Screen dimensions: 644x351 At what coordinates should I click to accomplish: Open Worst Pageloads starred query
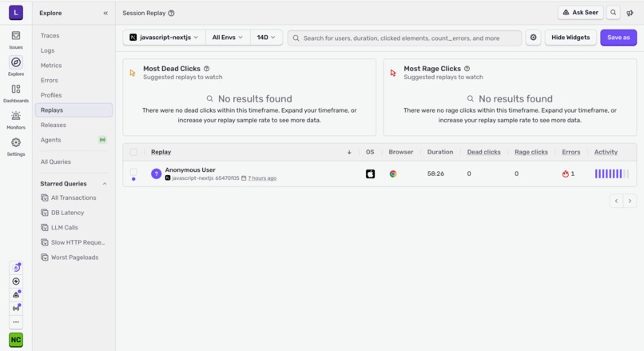74,257
